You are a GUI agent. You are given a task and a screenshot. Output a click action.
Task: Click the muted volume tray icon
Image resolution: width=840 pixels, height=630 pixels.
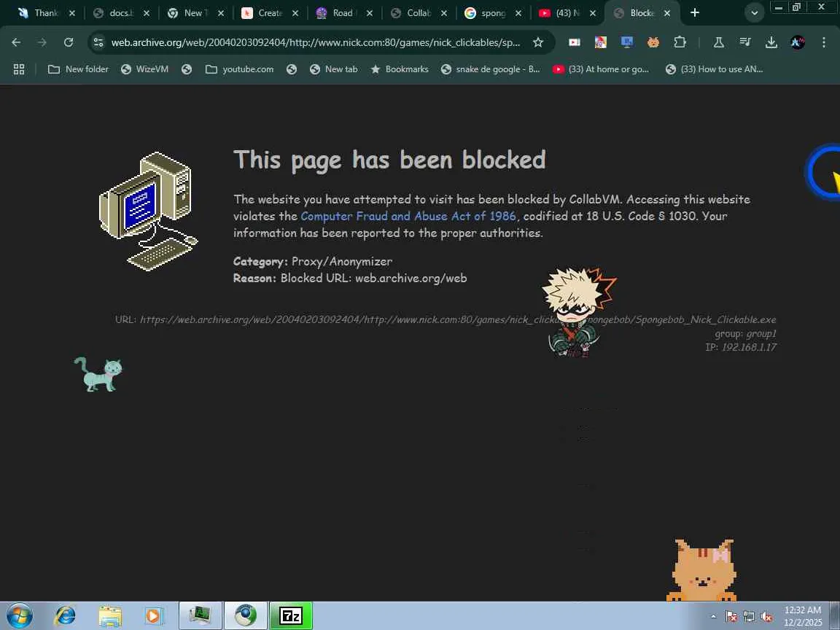coord(766,617)
